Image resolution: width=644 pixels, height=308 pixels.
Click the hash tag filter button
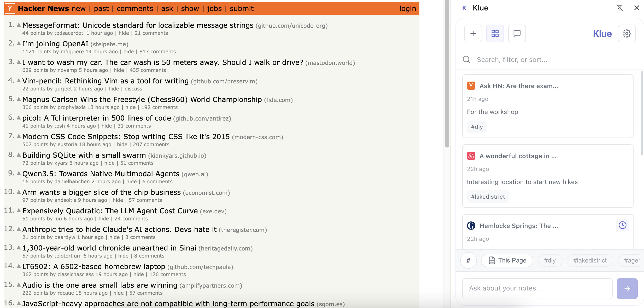click(469, 260)
